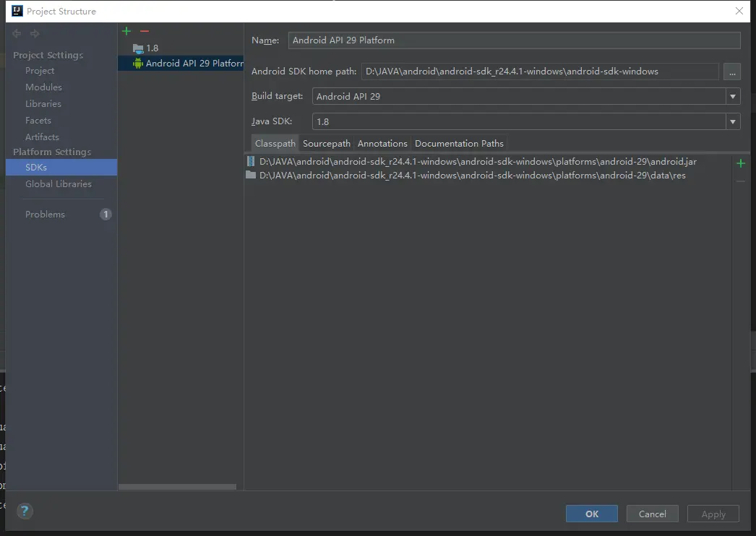Confirm with the OK button
This screenshot has height=536, width=756.
tap(592, 514)
